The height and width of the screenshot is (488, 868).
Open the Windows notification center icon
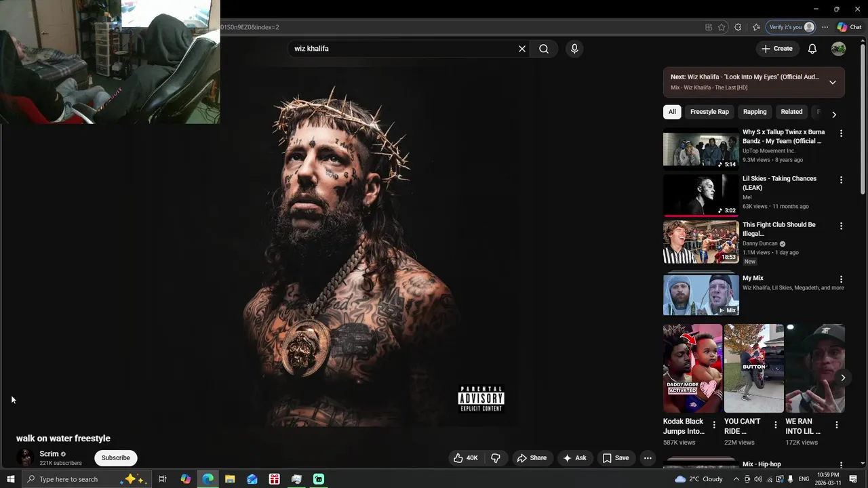pyautogui.click(x=853, y=479)
